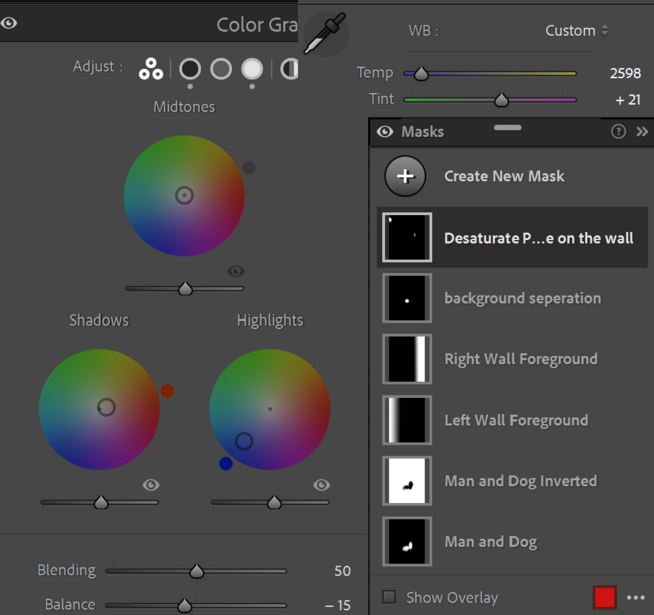This screenshot has width=654, height=615.
Task: Click the Man and Dog Inverted thumbnail
Action: 407,481
